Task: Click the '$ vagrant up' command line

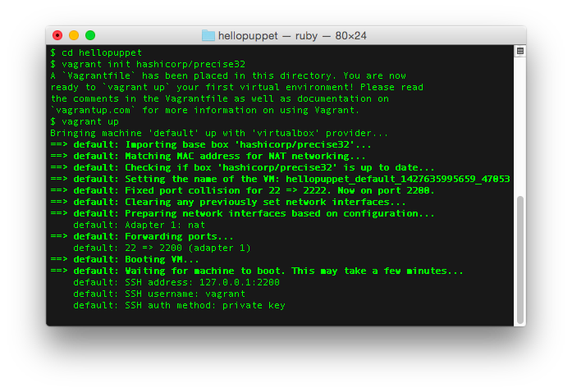Action: pyautogui.click(x=85, y=121)
